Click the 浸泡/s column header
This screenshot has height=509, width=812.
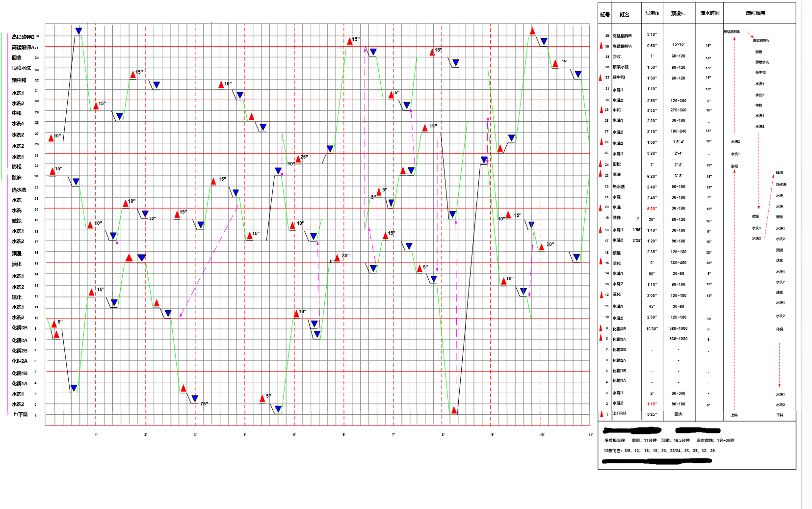pos(652,13)
